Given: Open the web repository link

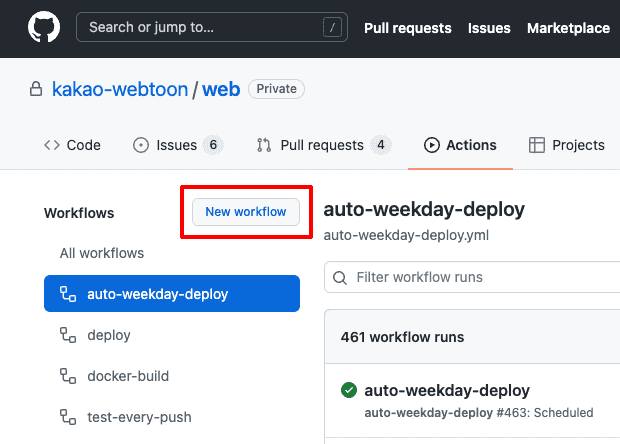Looking at the screenshot, I should [221, 89].
